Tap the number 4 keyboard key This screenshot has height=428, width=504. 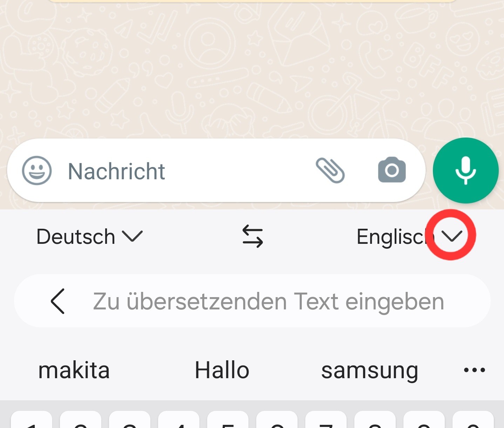[179, 420]
